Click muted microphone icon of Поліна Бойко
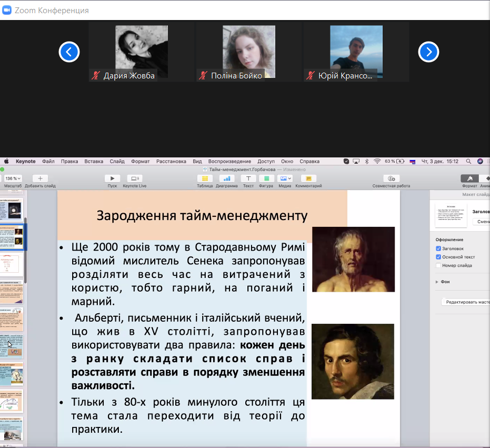Viewport: 490px width, 448px height. pos(203,75)
